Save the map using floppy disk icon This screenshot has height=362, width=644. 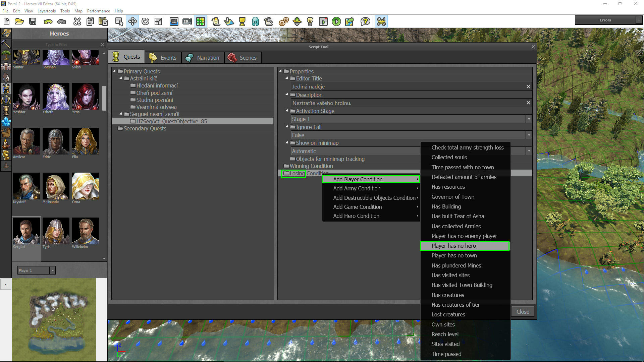33,22
